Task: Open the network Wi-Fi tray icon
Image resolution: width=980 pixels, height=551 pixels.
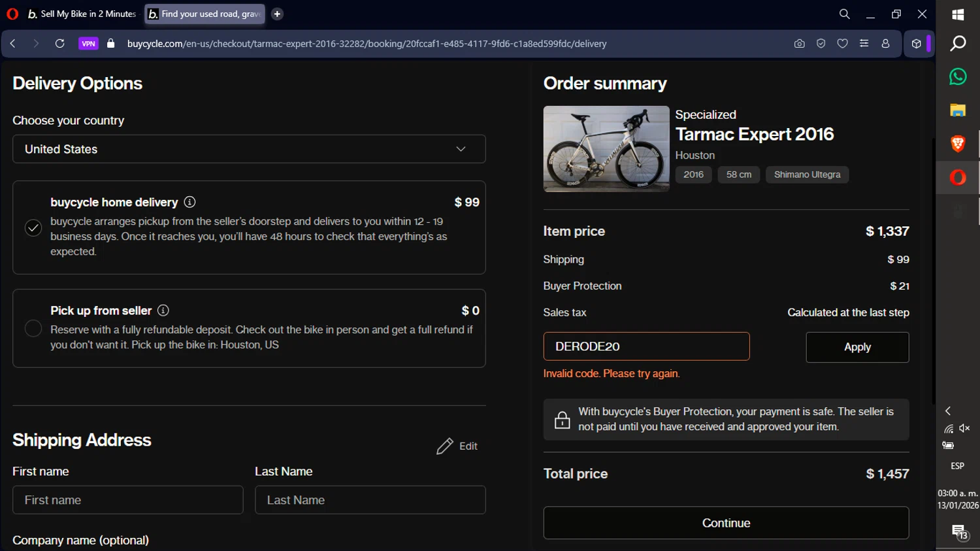Action: (x=949, y=429)
